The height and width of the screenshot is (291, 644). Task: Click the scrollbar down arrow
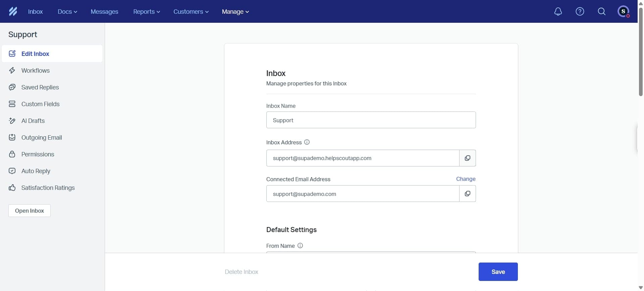pyautogui.click(x=641, y=288)
